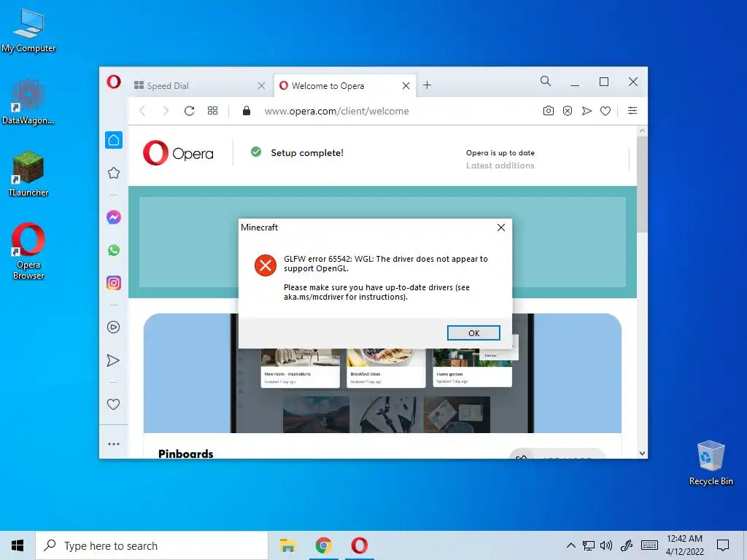This screenshot has width=747, height=560.
Task: Click the pinboards preview image
Action: pos(382,373)
